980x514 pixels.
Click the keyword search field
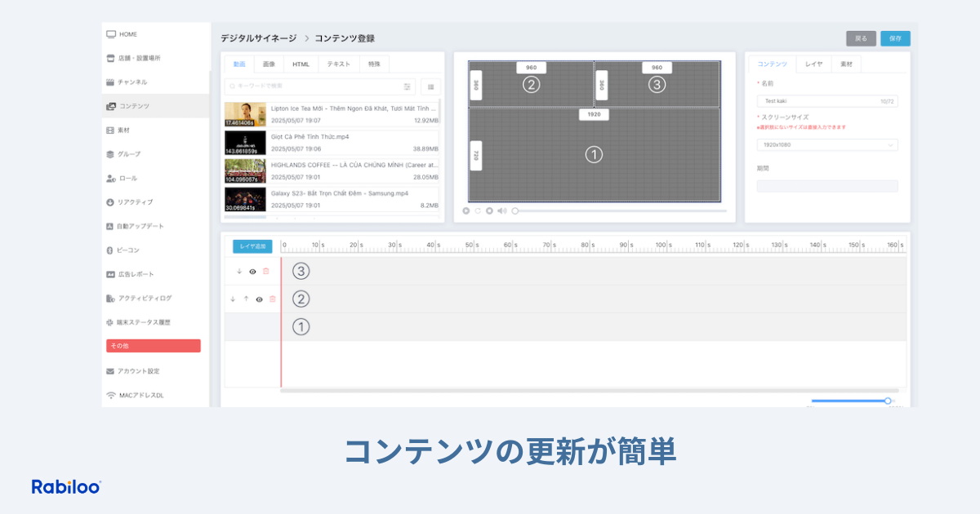coord(320,86)
